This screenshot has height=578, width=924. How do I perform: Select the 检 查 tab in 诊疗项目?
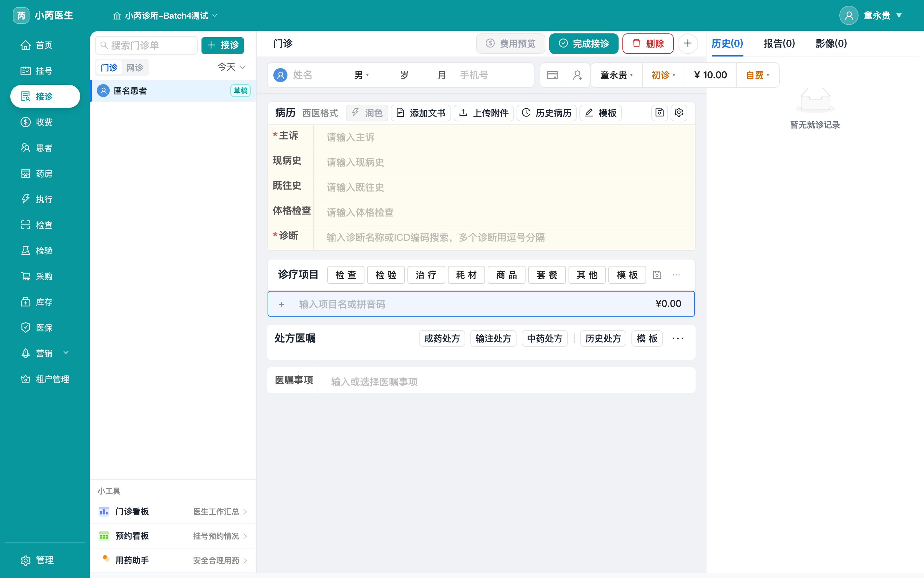346,275
